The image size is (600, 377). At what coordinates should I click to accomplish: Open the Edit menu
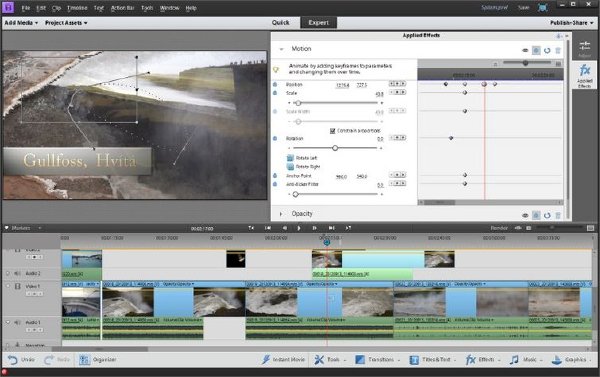click(41, 8)
